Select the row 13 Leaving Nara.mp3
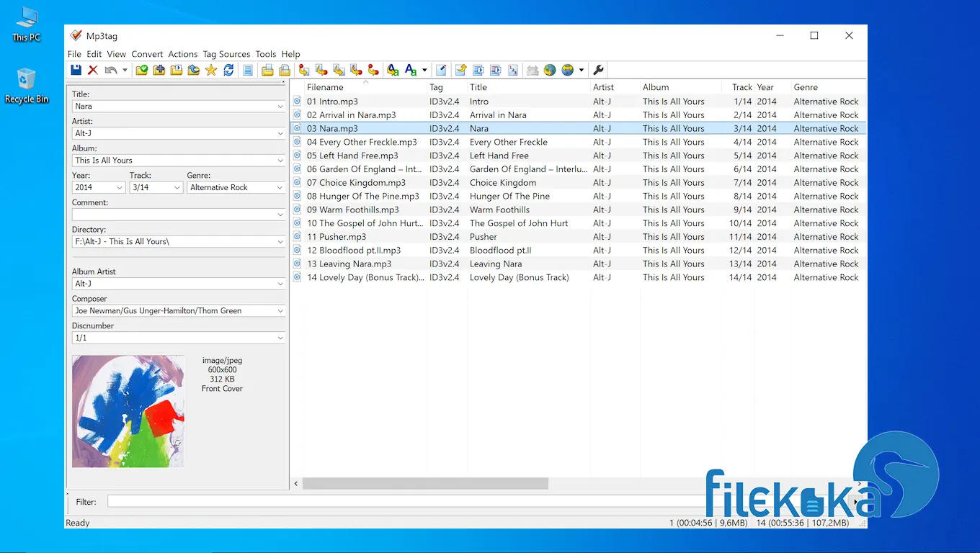980x553 pixels. point(578,264)
